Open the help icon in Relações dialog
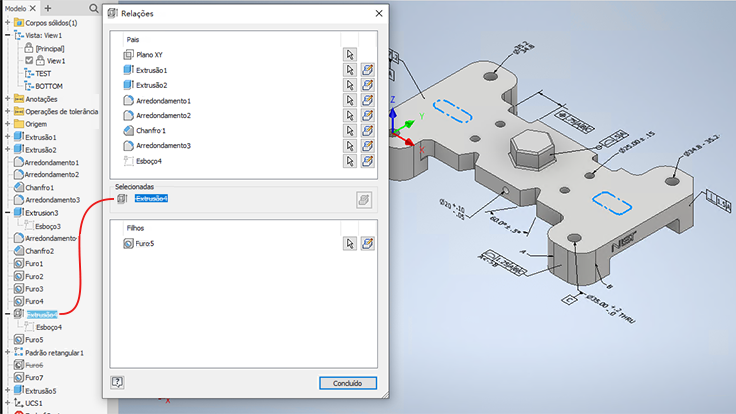This screenshot has height=414, width=736. (117, 382)
